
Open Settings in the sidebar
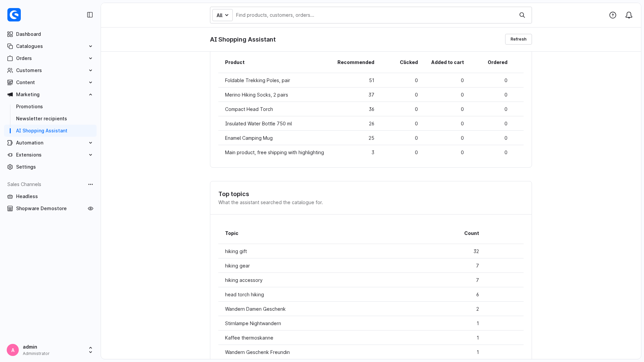(50, 167)
